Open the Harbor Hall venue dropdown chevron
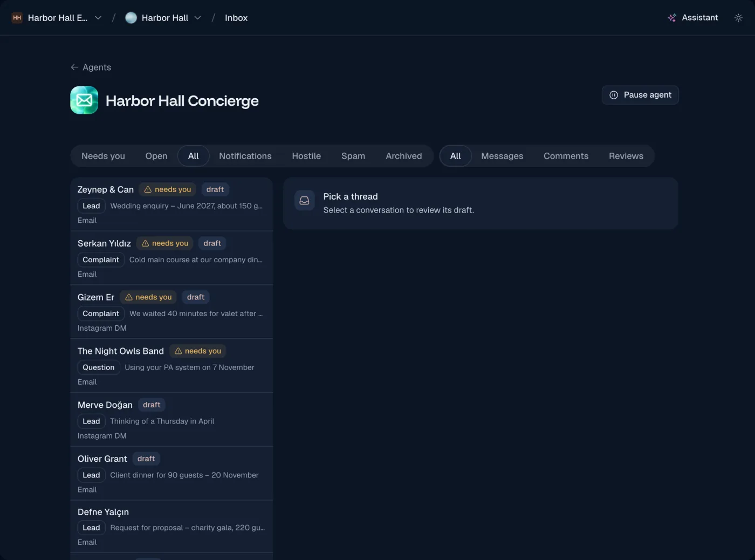Viewport: 755px width, 560px height. [x=198, y=18]
